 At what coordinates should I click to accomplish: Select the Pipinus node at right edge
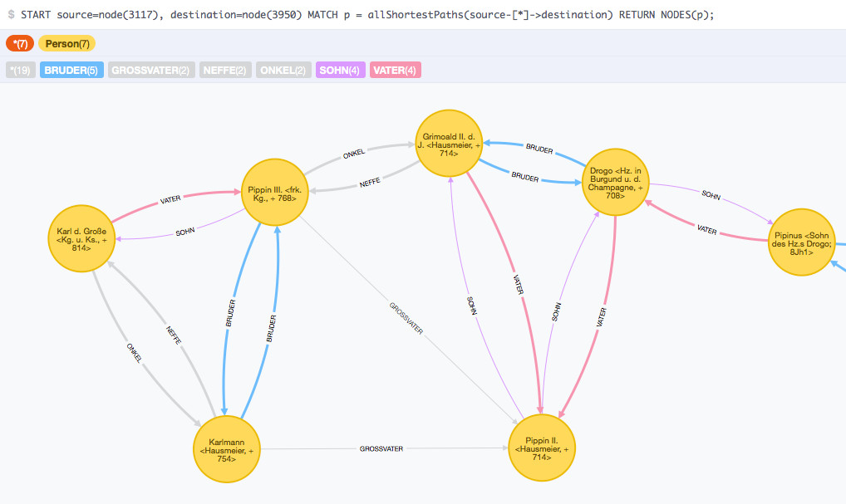coord(800,242)
